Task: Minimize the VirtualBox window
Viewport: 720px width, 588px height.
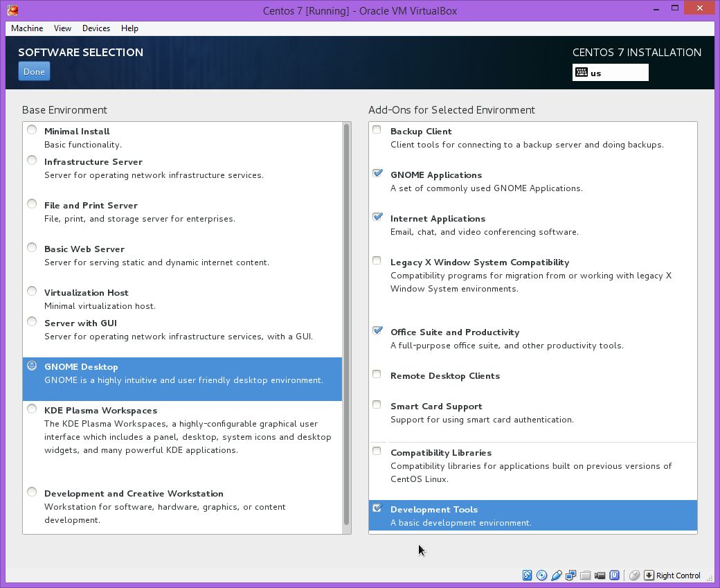Action: 657,8
